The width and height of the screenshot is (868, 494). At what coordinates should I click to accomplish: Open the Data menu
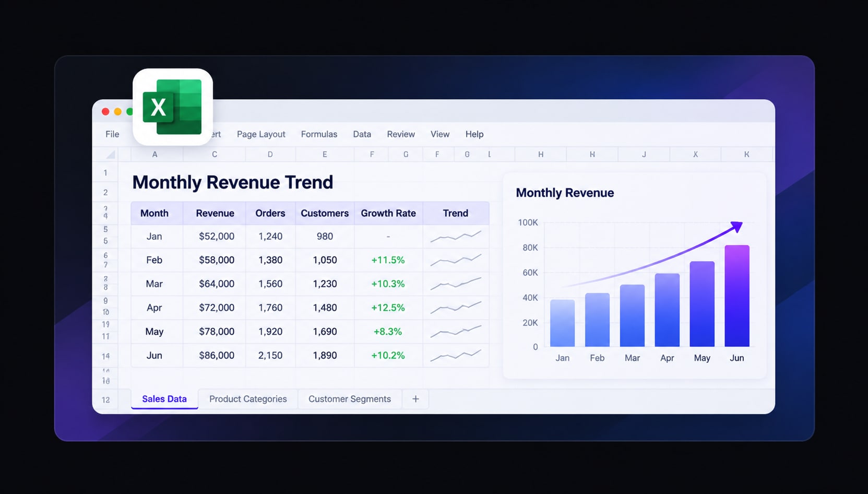click(362, 134)
